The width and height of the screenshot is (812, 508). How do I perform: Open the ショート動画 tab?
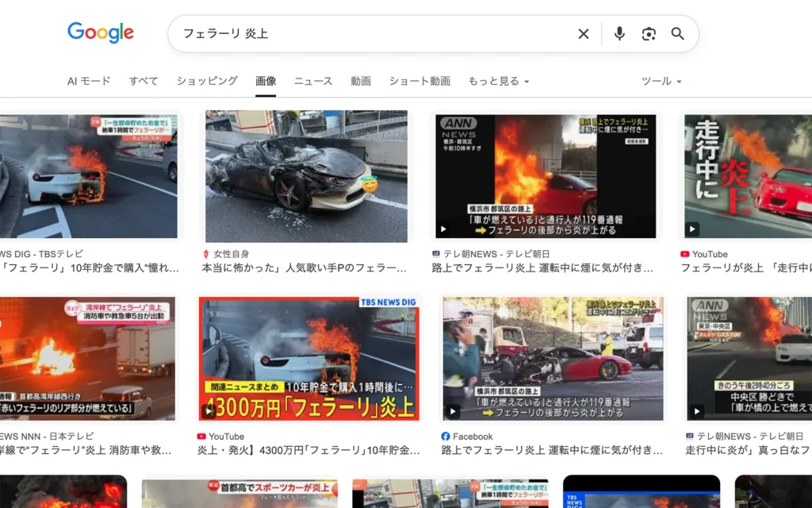pos(419,81)
